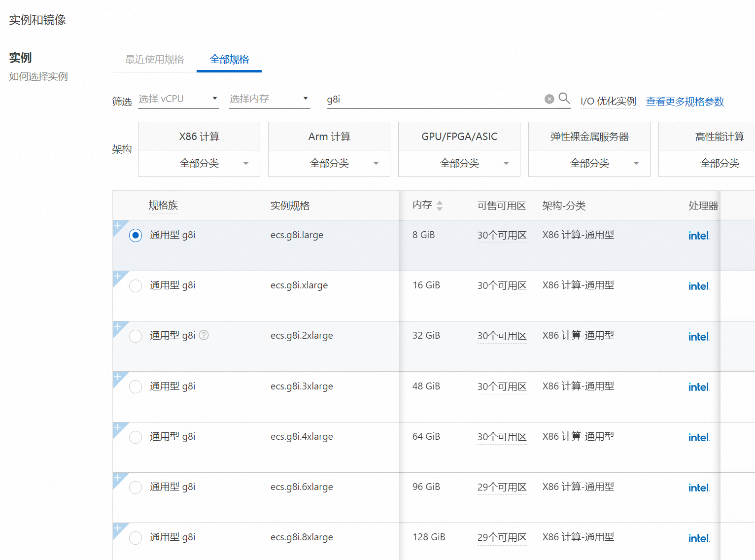Click the 可售可用区 column header
Viewport: 755px width, 560px height.
(502, 206)
